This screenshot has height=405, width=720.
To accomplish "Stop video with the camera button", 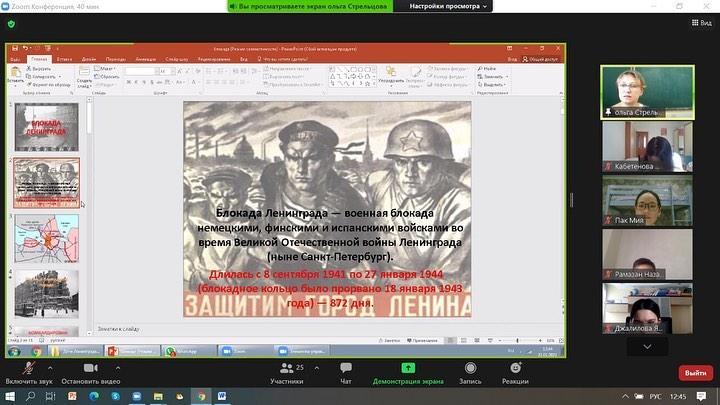I will (x=90, y=369).
